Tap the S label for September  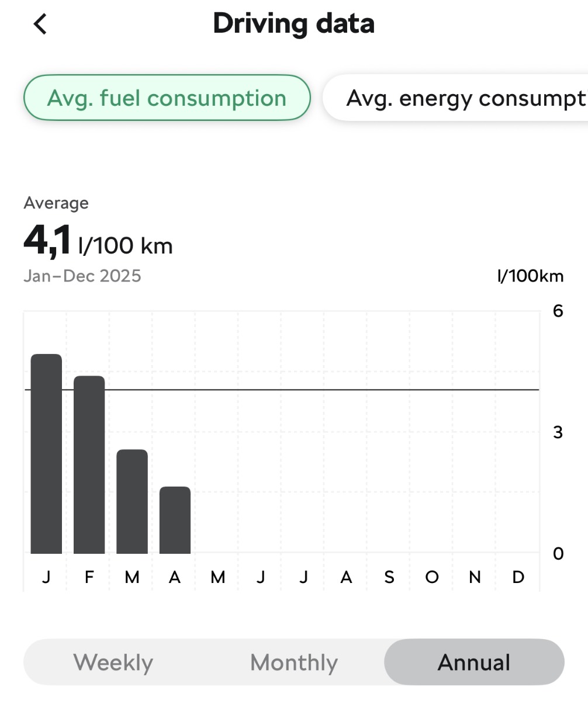(x=389, y=577)
